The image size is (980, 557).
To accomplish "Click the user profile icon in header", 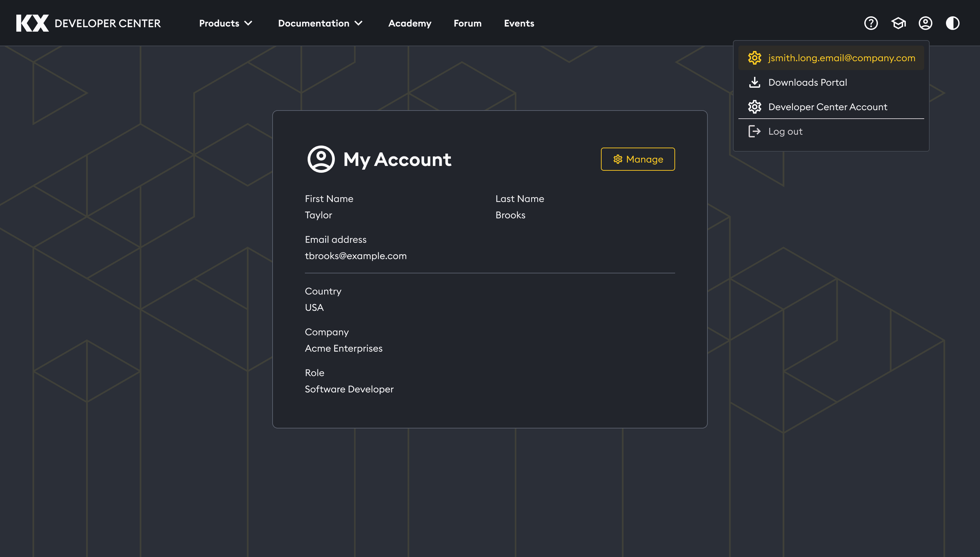I will (925, 23).
